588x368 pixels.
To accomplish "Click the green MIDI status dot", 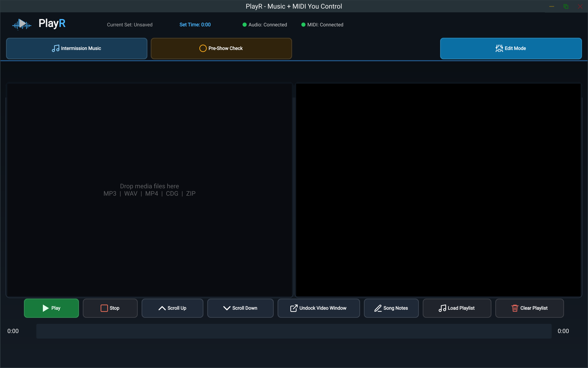I will [303, 25].
